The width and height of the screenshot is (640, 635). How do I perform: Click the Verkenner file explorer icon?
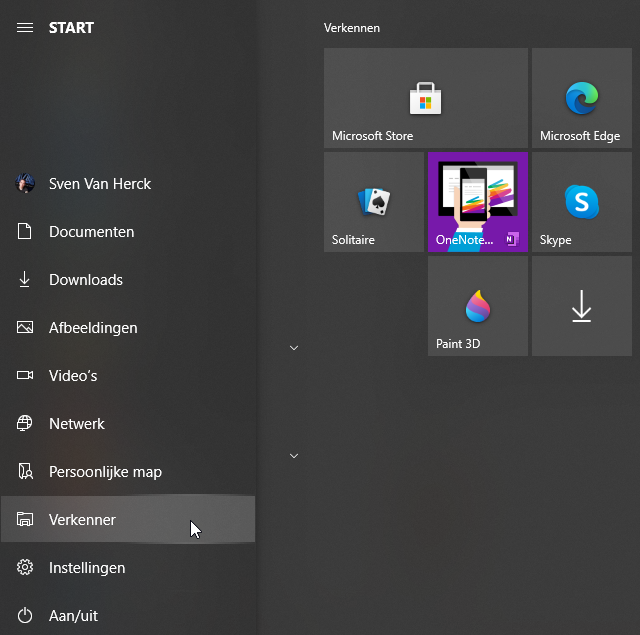(25, 519)
